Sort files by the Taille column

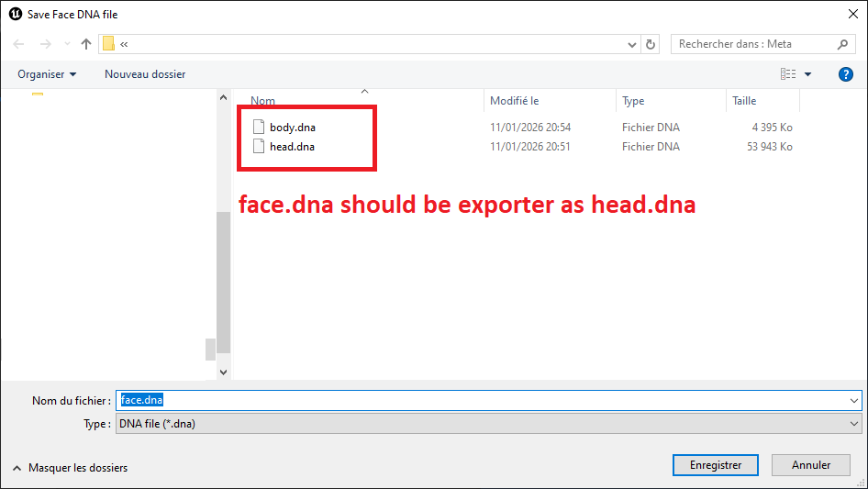(x=744, y=101)
